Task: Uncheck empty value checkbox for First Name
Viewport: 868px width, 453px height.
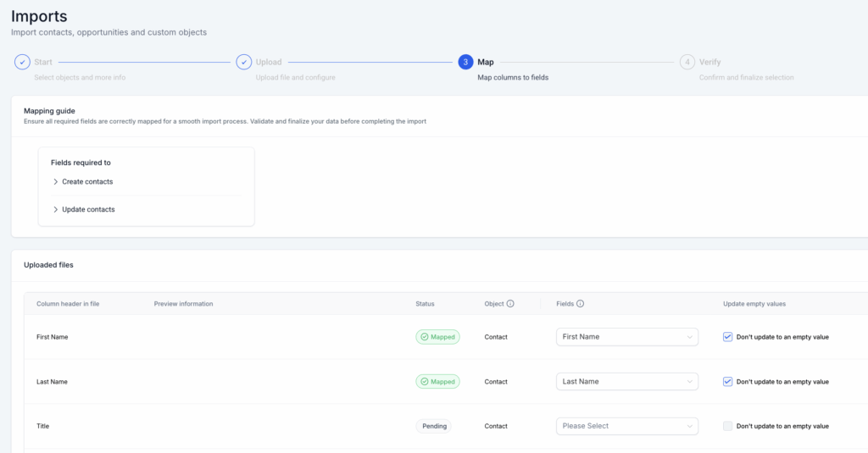Action: tap(727, 337)
